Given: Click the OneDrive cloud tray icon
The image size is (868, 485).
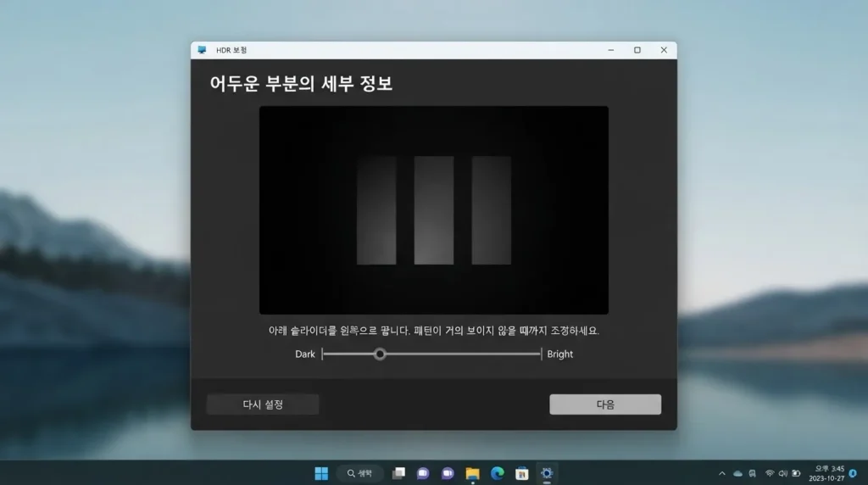Looking at the screenshot, I should tap(738, 473).
